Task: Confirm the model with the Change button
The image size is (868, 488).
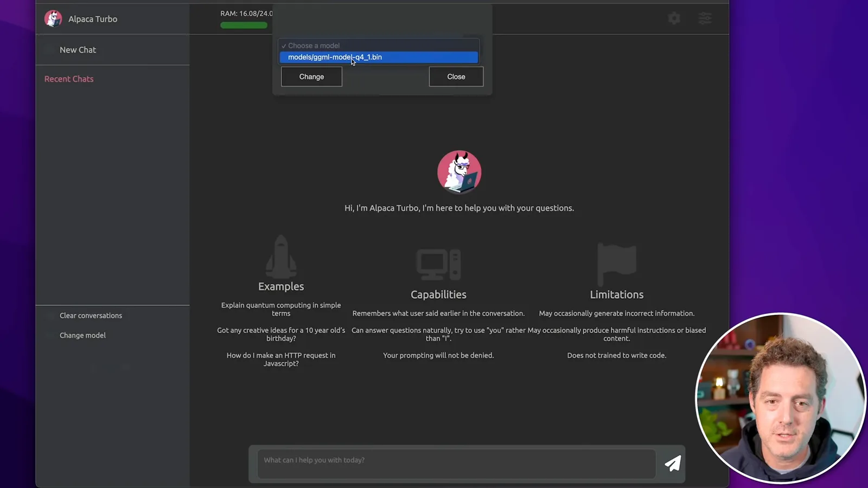Action: pyautogui.click(x=311, y=76)
